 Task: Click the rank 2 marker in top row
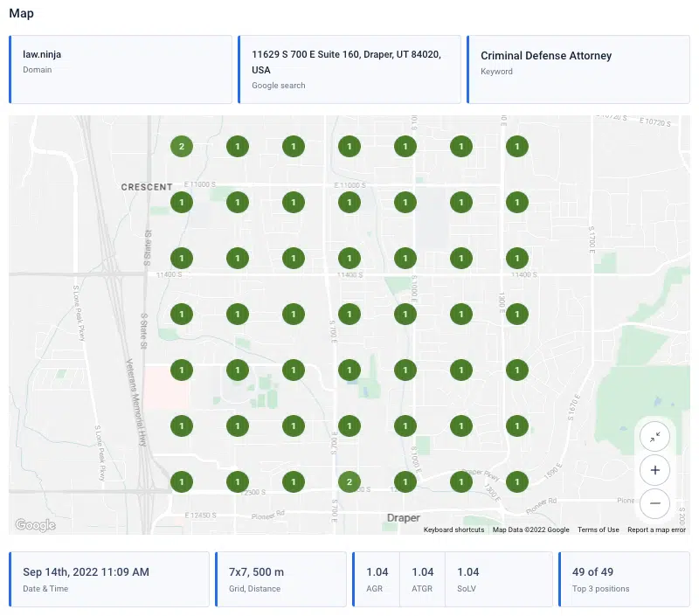click(x=182, y=146)
